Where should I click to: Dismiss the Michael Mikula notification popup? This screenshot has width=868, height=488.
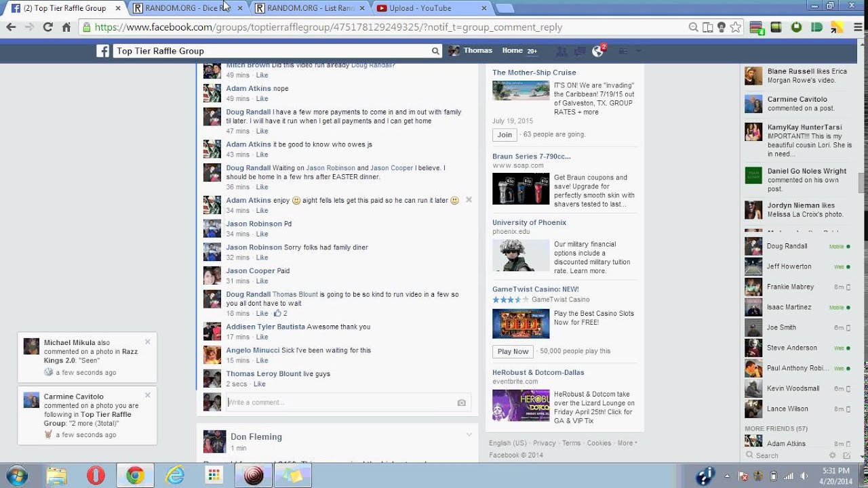(x=147, y=342)
